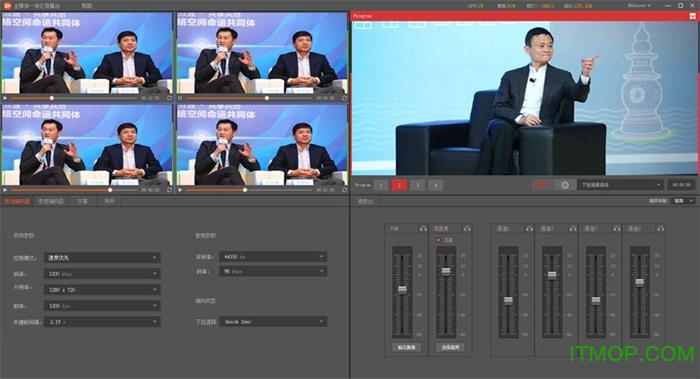Image resolution: width=700 pixels, height=379 pixels.
Task: Click the play icon under top-left preview
Action: point(5,98)
